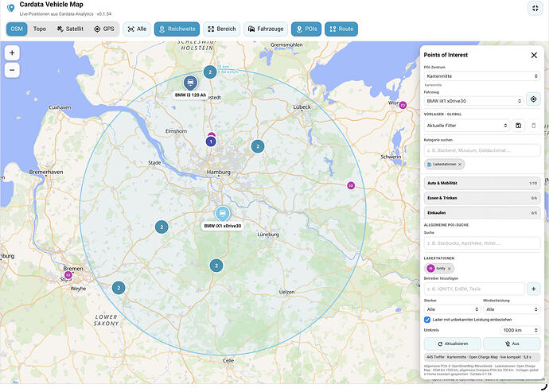This screenshot has width=549, height=392.
Task: Focus the general POI Suche field
Action: [x=482, y=243]
